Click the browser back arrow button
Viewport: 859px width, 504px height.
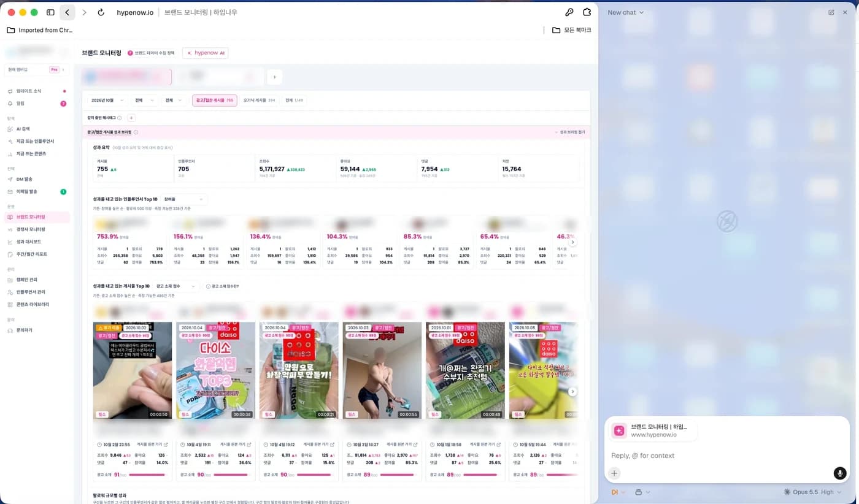pos(67,12)
